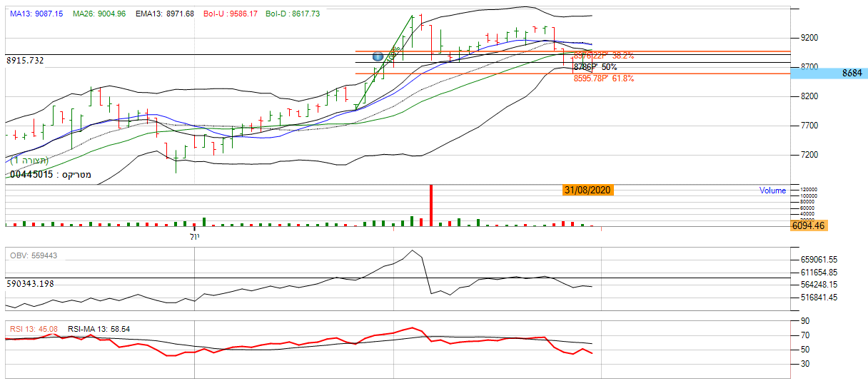Viewport: 868px width, 381px height.
Task: Click the blue info marker on the chart
Action: [x=378, y=56]
